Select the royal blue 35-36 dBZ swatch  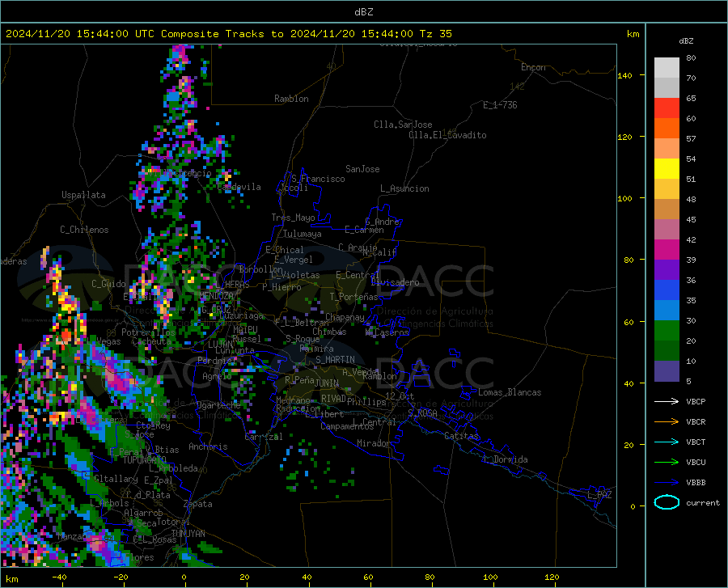(667, 290)
